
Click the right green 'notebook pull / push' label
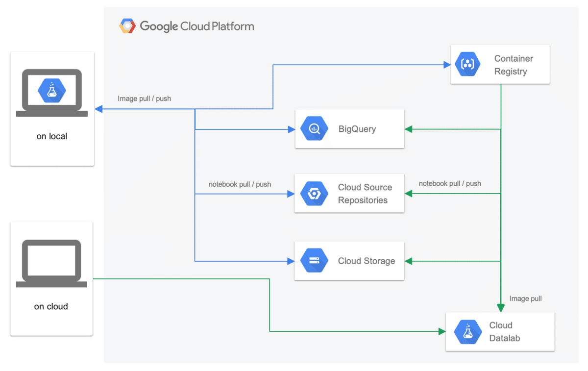[450, 183]
